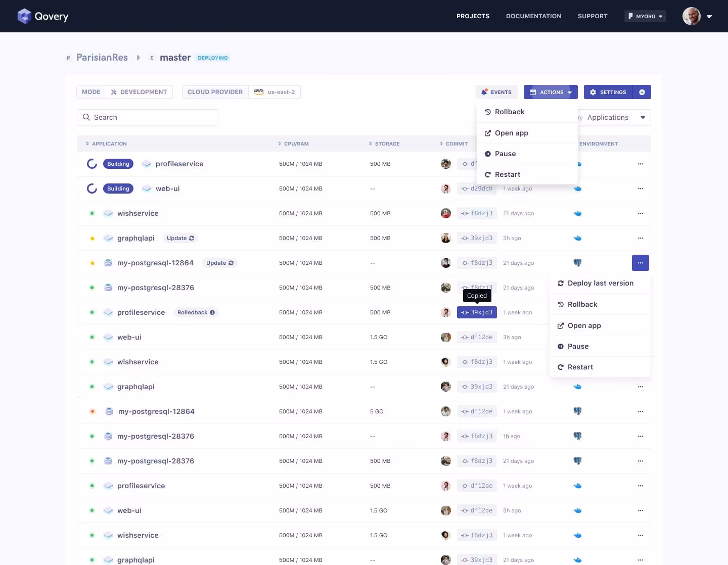Viewport: 728px width, 565px height.
Task: Select Deploy last version in the row menu
Action: 600,283
